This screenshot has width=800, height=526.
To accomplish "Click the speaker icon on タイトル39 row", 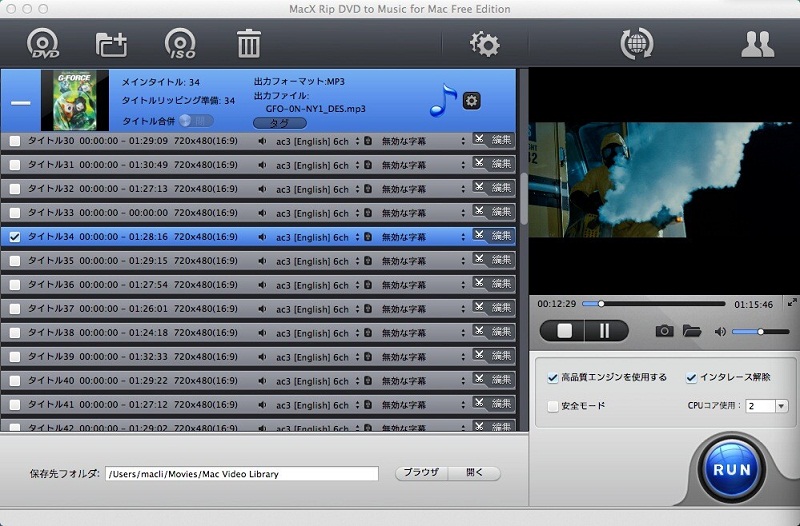I will (262, 357).
